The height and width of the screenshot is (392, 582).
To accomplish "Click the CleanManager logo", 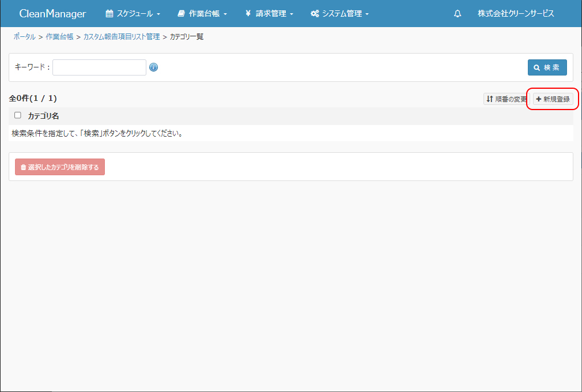I will click(x=52, y=14).
